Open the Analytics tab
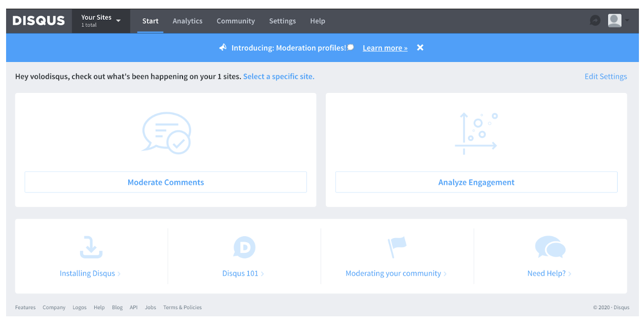The height and width of the screenshot is (329, 644). [187, 21]
